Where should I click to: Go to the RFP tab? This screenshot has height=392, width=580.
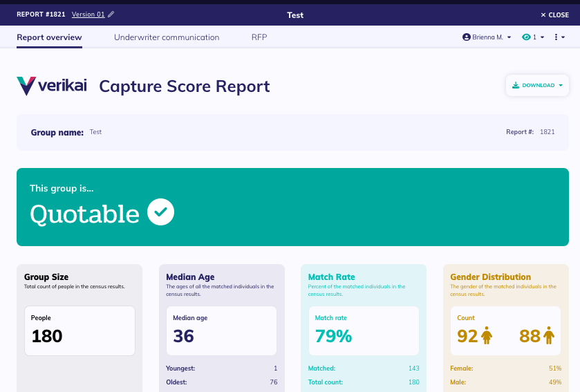click(259, 37)
